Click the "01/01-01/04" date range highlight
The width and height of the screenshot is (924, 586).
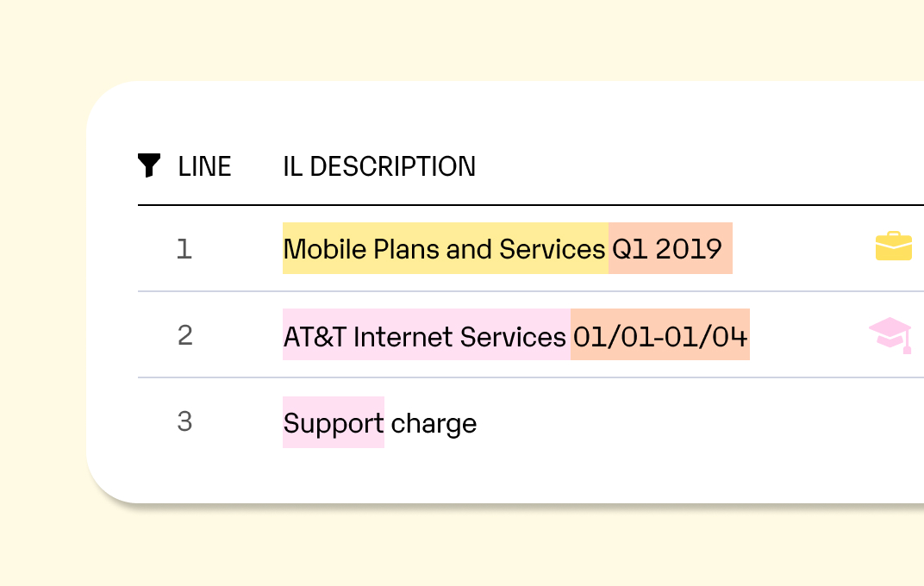tap(660, 336)
